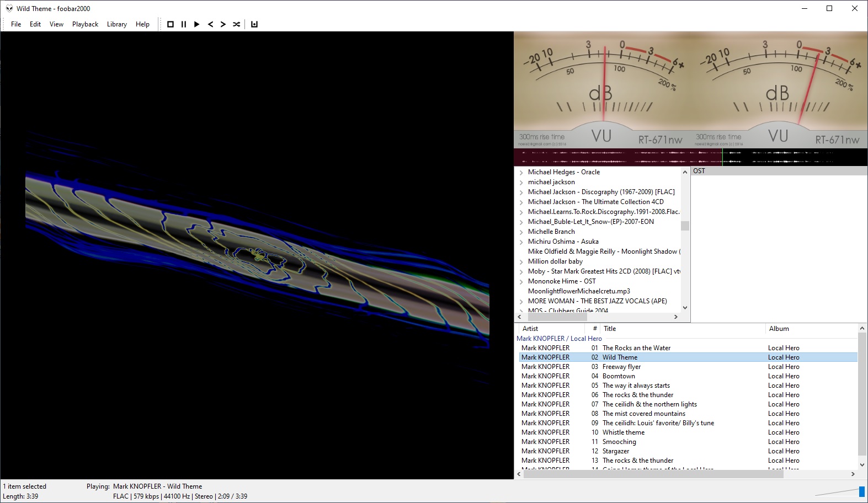
Task: Adjust the volume slider in status bar
Action: click(839, 491)
